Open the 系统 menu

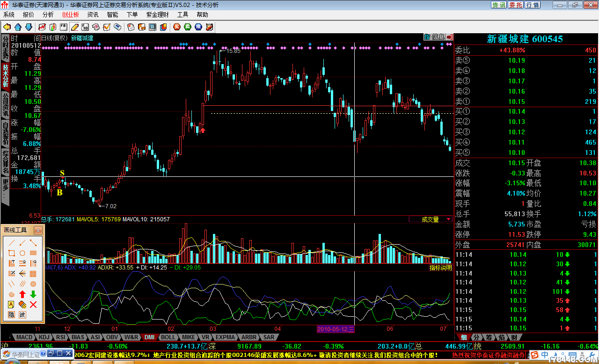point(9,15)
